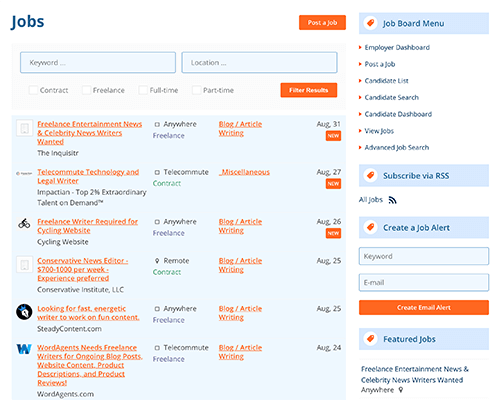Click the Conservative Institute placeholder logo
The image size is (499, 400).
click(24, 265)
